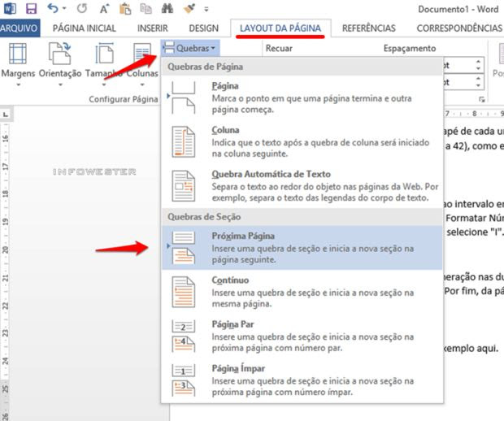
Task: Open the Margens icon
Action: (18, 54)
